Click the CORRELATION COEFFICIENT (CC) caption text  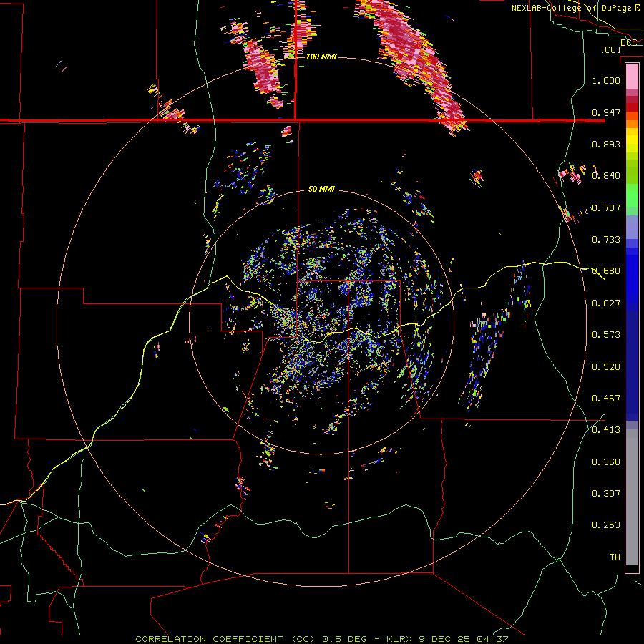(225, 639)
